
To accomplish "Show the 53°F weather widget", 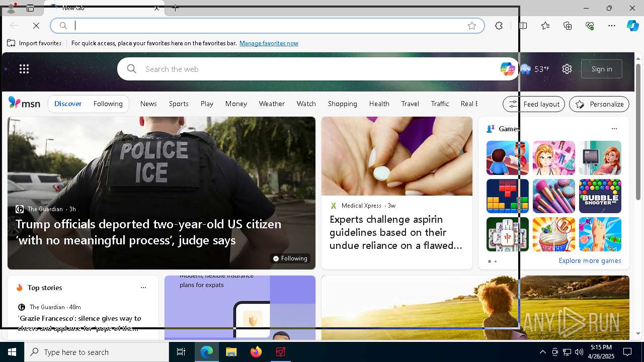I will [534, 69].
